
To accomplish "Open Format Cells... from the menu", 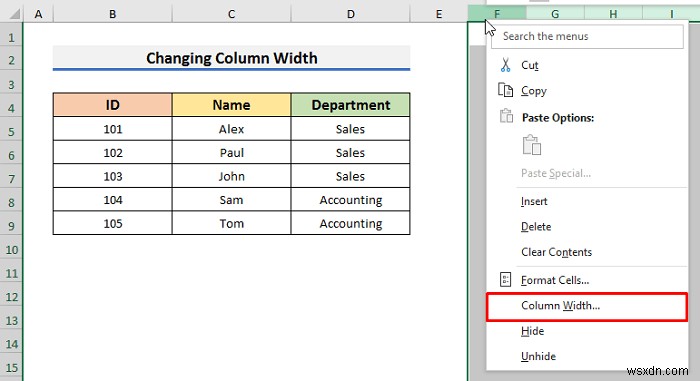I will coord(586,280).
